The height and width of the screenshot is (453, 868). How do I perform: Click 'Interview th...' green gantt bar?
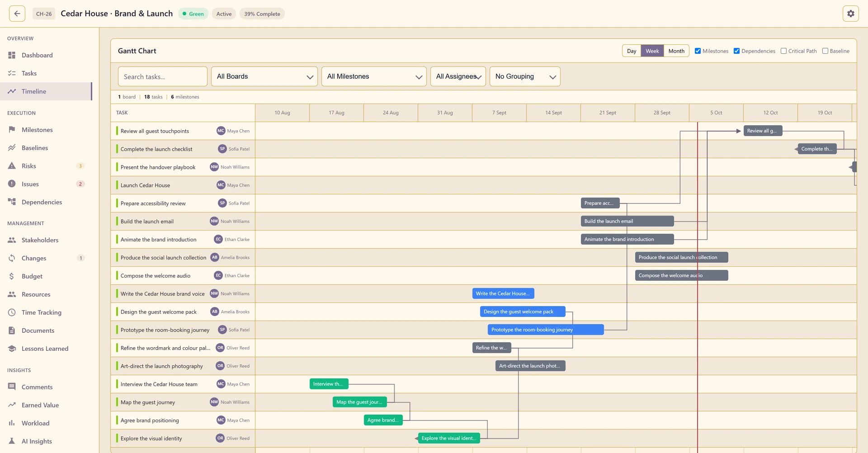pyautogui.click(x=329, y=384)
